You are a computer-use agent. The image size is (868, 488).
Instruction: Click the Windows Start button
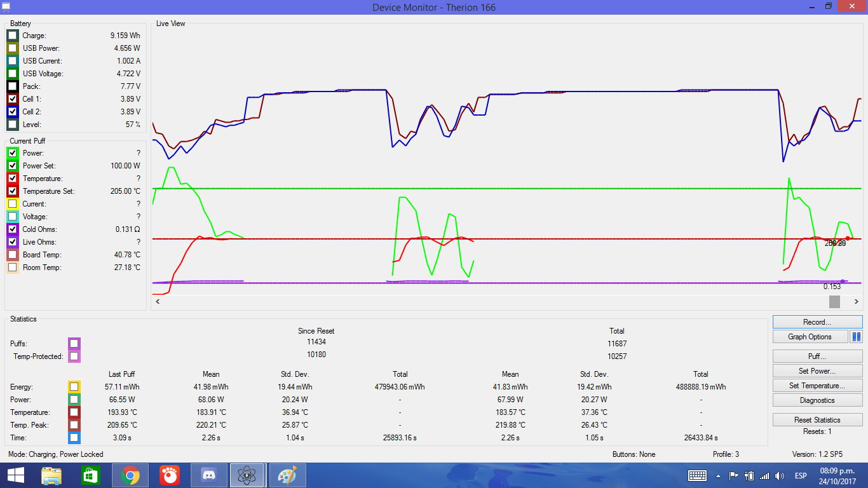click(15, 475)
